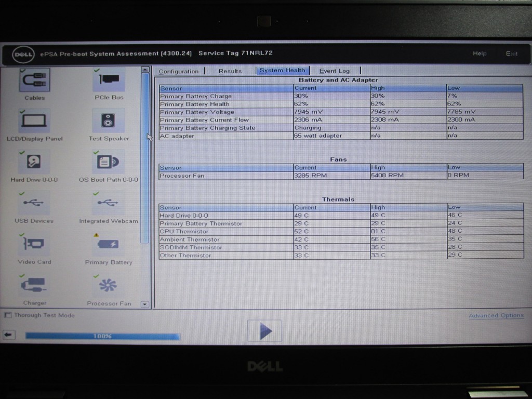Select the PCIe Bus test icon
532x399 pixels.
click(109, 79)
